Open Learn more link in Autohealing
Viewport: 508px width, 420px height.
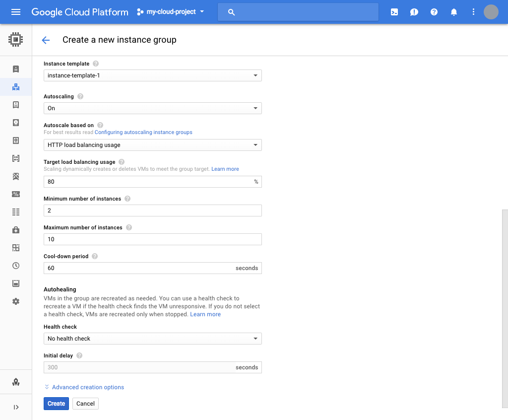pos(205,314)
